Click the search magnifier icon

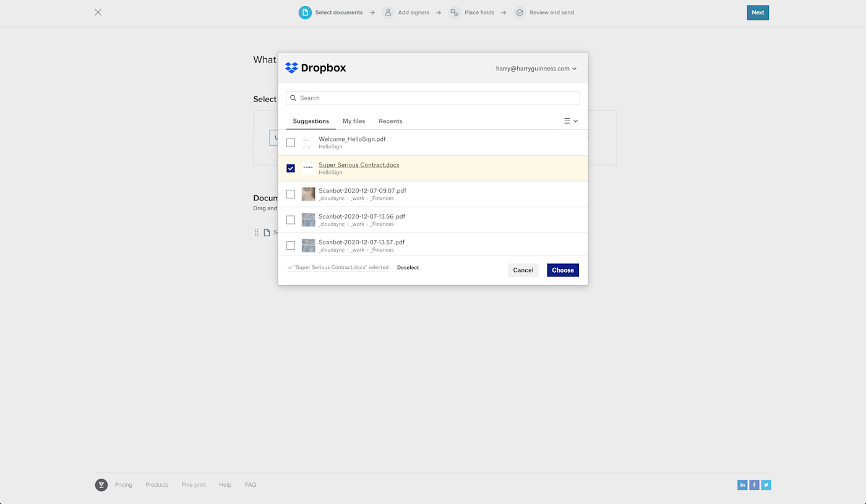pyautogui.click(x=293, y=98)
